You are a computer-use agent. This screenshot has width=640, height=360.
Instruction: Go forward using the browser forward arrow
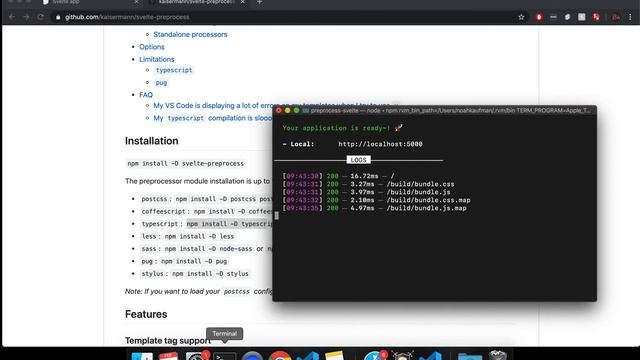(x=27, y=17)
